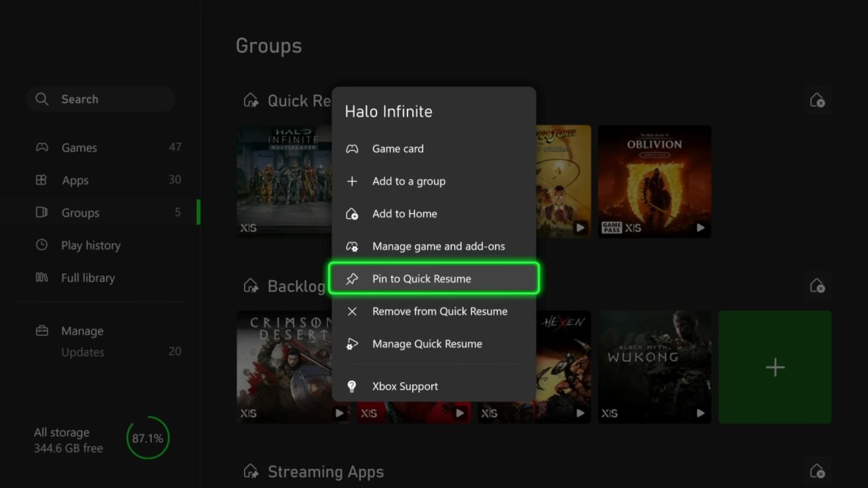Click the green plus add-game tile
The height and width of the screenshot is (488, 868).
coord(775,367)
